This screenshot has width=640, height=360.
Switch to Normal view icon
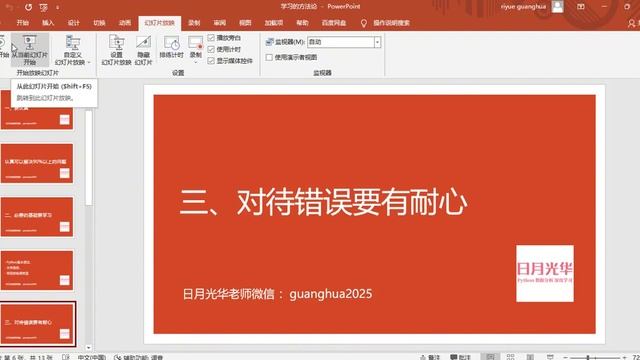pyautogui.click(x=491, y=357)
